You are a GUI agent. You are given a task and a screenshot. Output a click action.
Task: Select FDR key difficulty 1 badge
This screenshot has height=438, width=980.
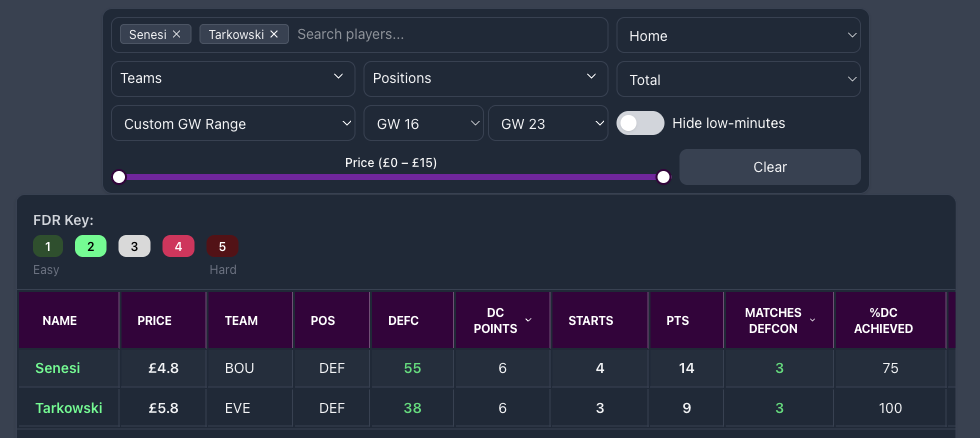(48, 246)
